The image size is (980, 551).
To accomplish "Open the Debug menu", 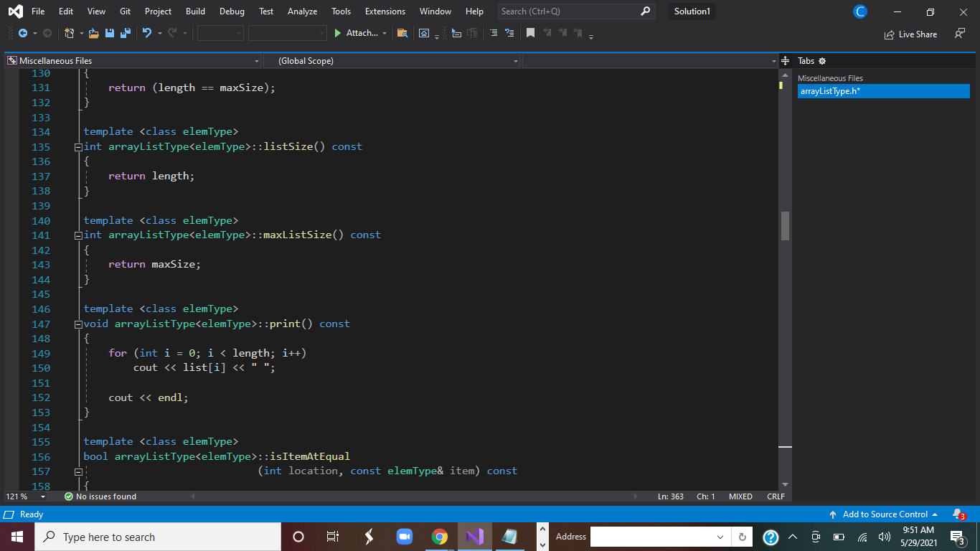I will [x=232, y=11].
